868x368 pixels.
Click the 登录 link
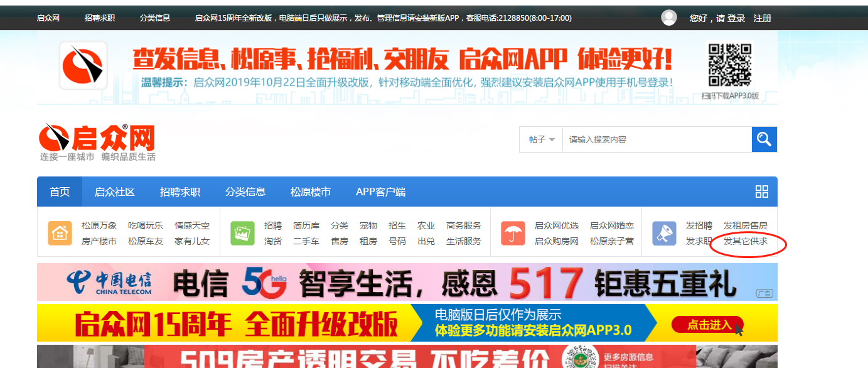(x=737, y=18)
